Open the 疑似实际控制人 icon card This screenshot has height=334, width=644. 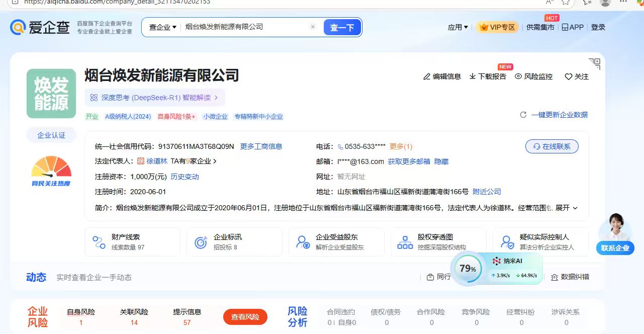[x=507, y=242]
